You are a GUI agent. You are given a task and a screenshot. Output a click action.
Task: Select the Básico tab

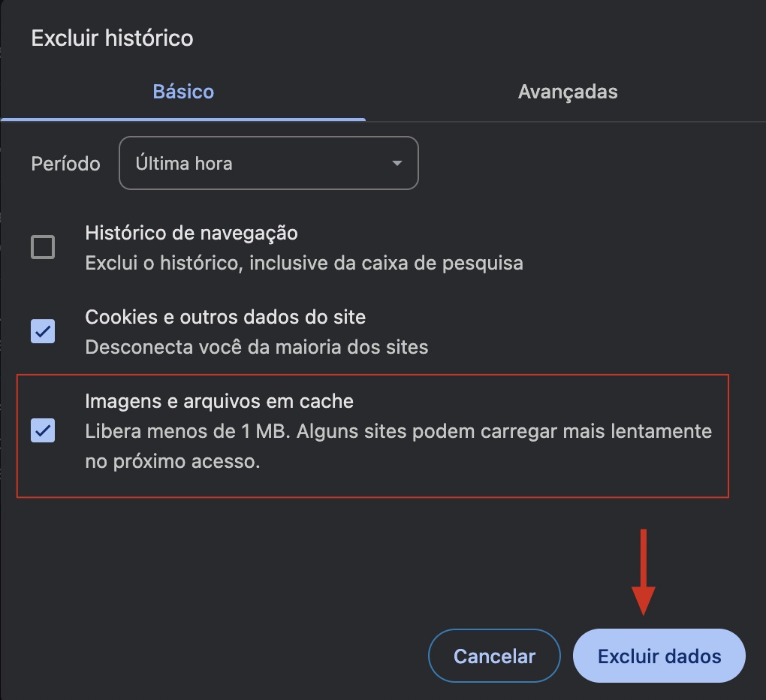click(182, 91)
